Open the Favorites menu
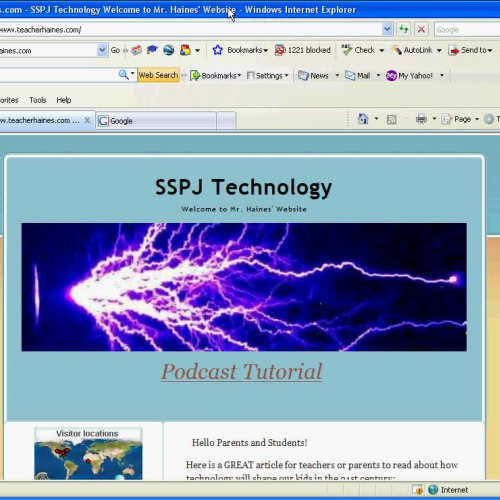 point(9,100)
